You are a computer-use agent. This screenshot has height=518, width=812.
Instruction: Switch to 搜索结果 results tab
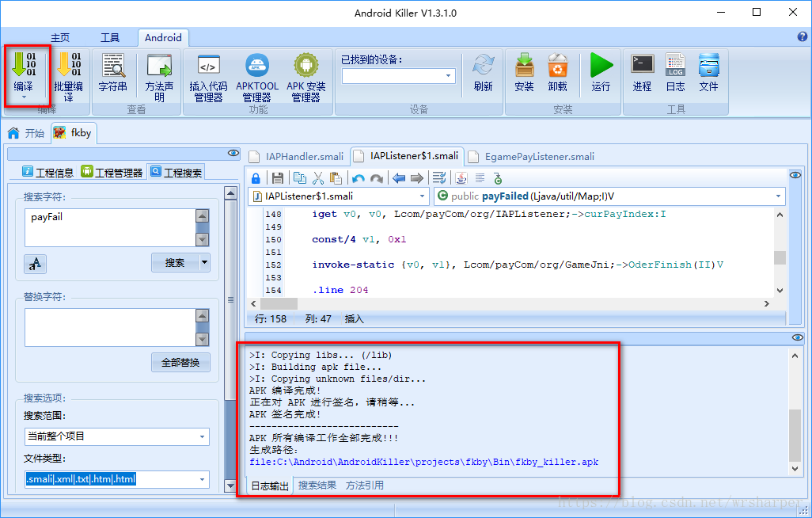click(317, 486)
